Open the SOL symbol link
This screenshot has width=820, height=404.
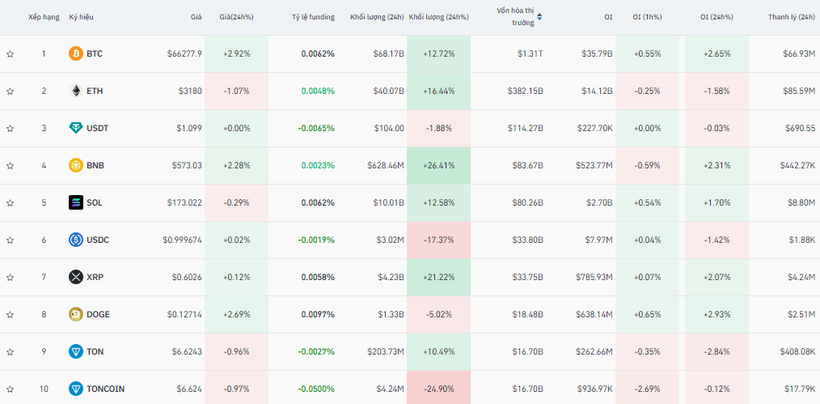(x=95, y=203)
